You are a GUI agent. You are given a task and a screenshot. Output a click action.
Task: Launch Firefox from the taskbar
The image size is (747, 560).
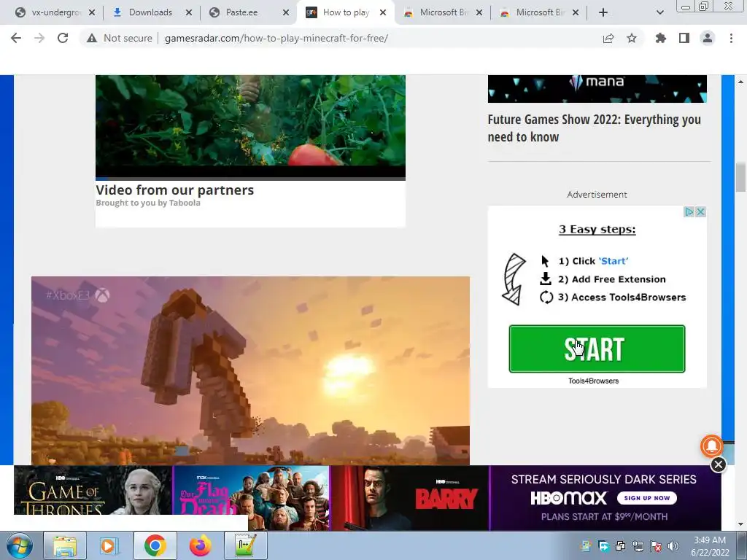point(200,545)
